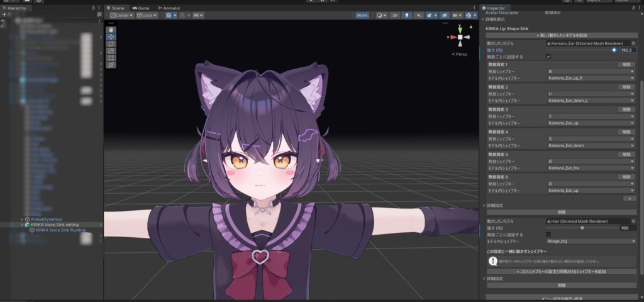Image resolution: width=644 pixels, height=302 pixels.
Task: Click the Hierarchy search-by-type icon
Action: (x=99, y=14)
